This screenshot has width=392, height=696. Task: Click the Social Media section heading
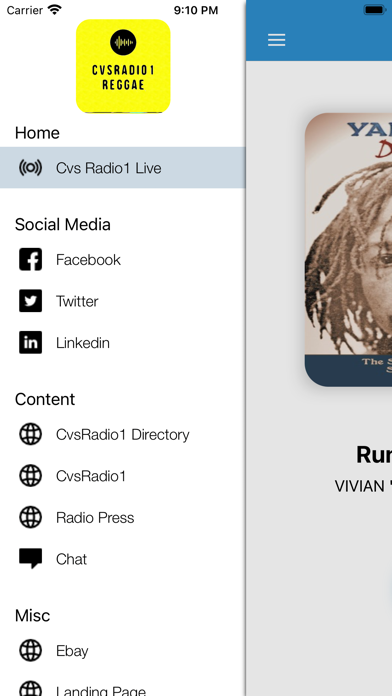(63, 225)
